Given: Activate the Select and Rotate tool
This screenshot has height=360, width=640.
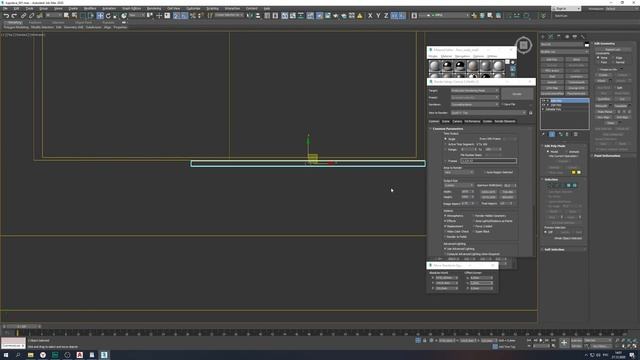Looking at the screenshot, I should 108,16.
